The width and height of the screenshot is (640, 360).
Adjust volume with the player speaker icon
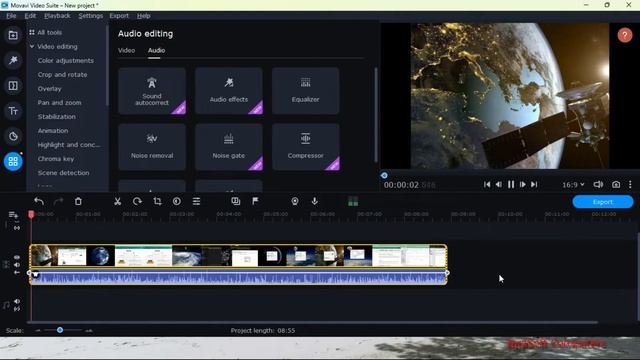[598, 184]
